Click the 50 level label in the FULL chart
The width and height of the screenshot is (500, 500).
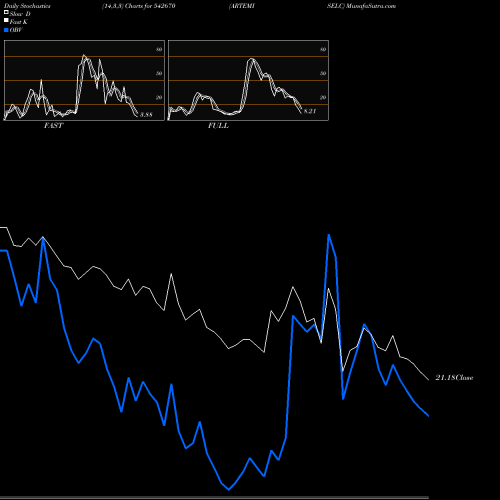pyautogui.click(x=323, y=73)
